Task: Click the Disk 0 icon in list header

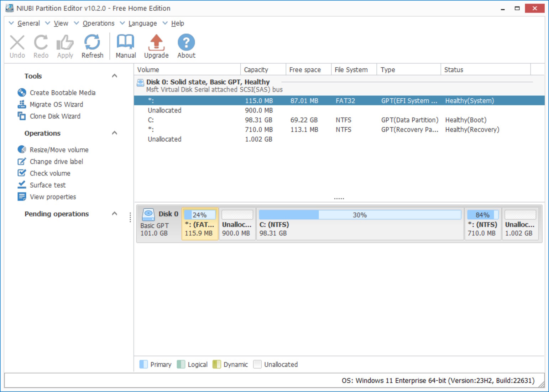Action: [x=141, y=83]
